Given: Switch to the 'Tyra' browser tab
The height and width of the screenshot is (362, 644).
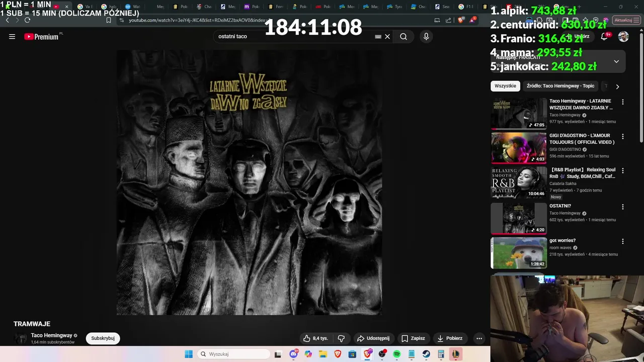Looking at the screenshot, I should pos(394,7).
